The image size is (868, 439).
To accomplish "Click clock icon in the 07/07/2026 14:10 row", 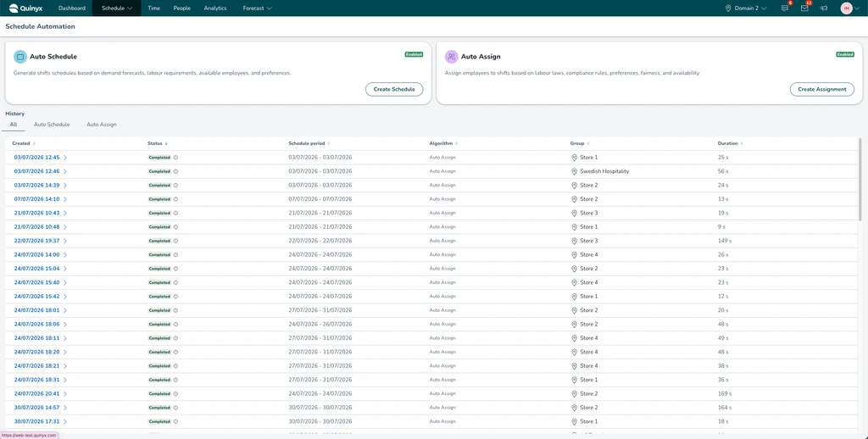I will click(175, 199).
